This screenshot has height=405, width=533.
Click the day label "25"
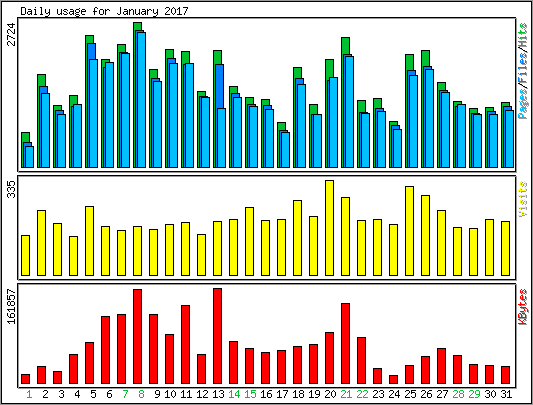410,394
